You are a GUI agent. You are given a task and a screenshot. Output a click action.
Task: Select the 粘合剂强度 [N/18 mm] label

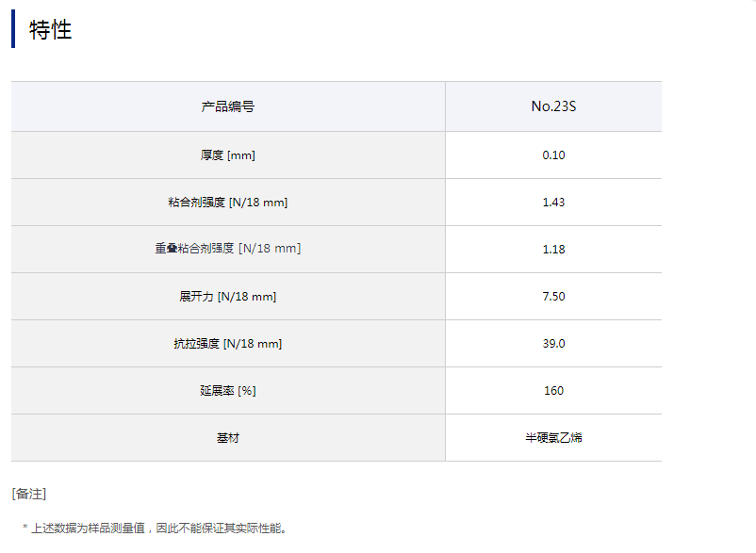(228, 203)
